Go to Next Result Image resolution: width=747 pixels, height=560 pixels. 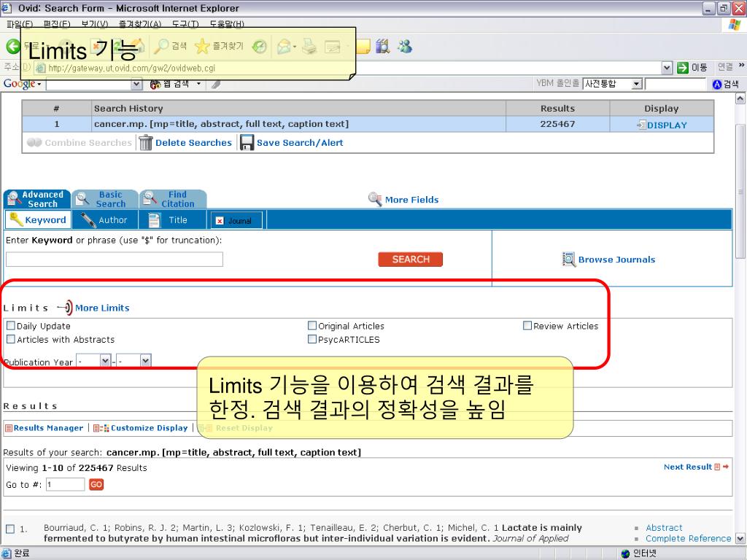pyautogui.click(x=696, y=467)
